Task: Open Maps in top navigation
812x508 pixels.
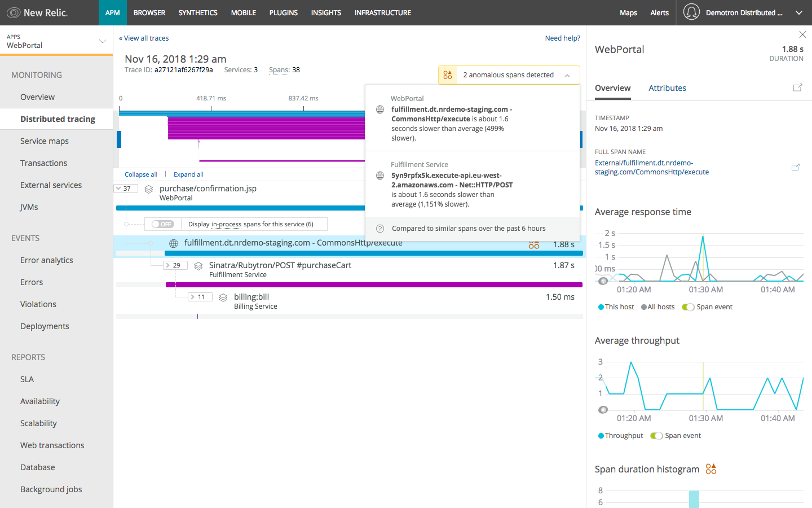Action: point(628,12)
